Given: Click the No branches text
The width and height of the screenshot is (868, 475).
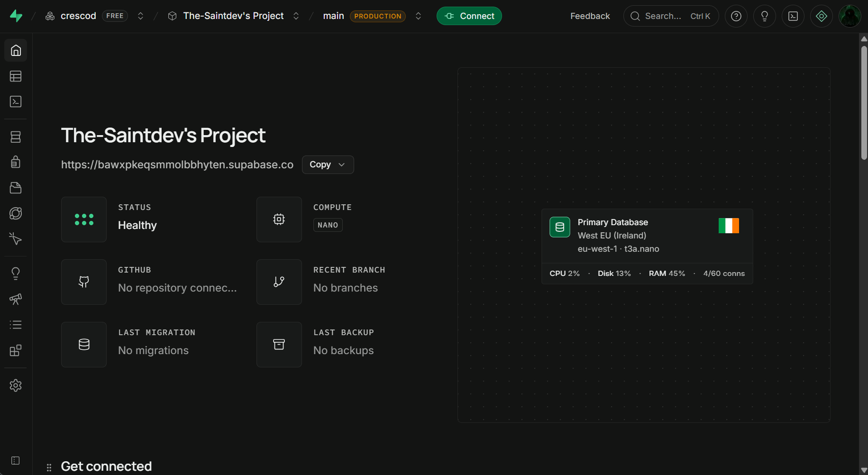Looking at the screenshot, I should (x=346, y=288).
